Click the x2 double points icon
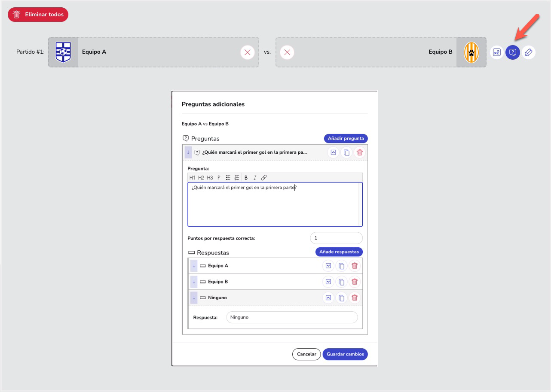This screenshot has height=392, width=551. point(496,52)
